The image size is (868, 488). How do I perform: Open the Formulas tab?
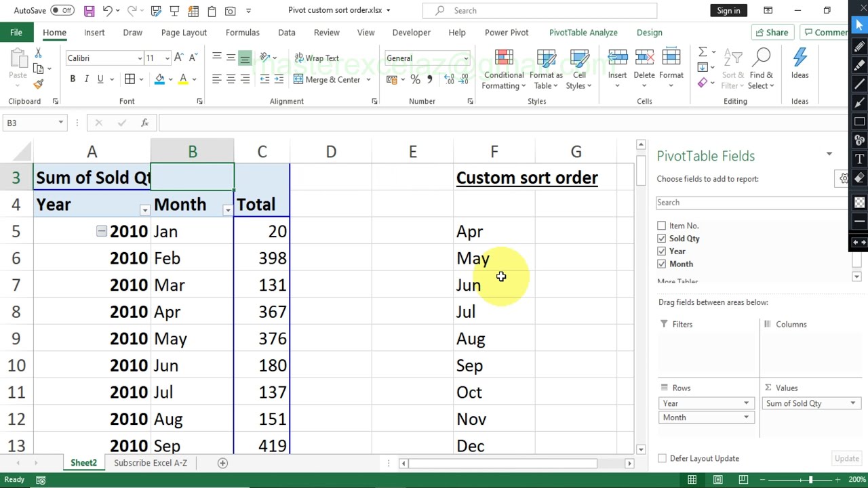click(242, 33)
